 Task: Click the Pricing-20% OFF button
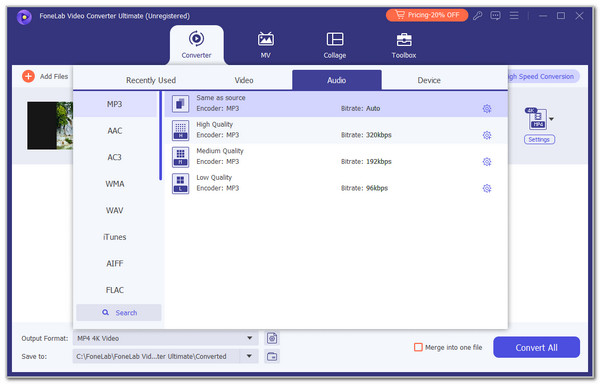pyautogui.click(x=427, y=15)
